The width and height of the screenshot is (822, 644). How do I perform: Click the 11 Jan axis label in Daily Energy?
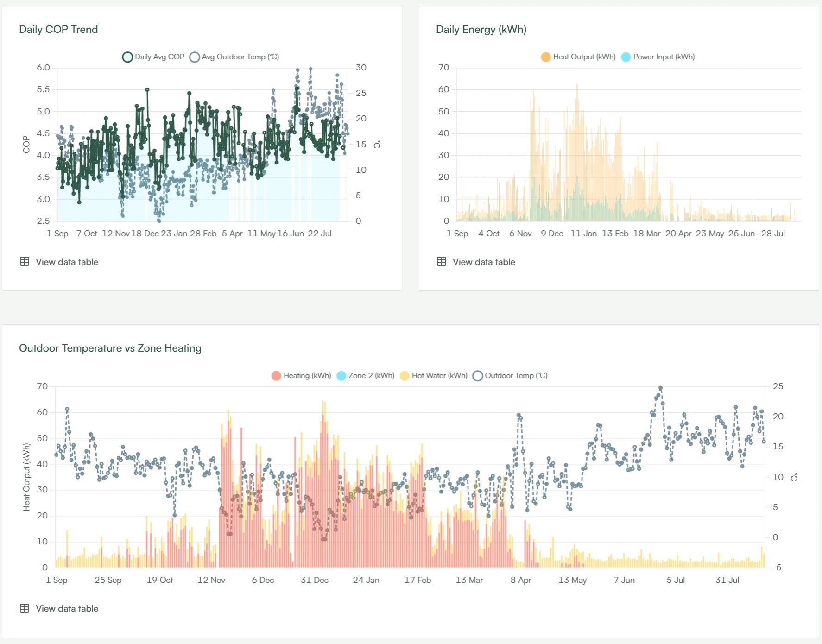[583, 234]
